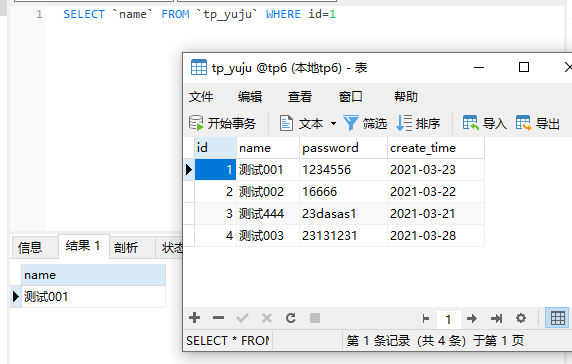Click the Import (导入) icon
The width and height of the screenshot is (572, 364).
[x=471, y=123]
